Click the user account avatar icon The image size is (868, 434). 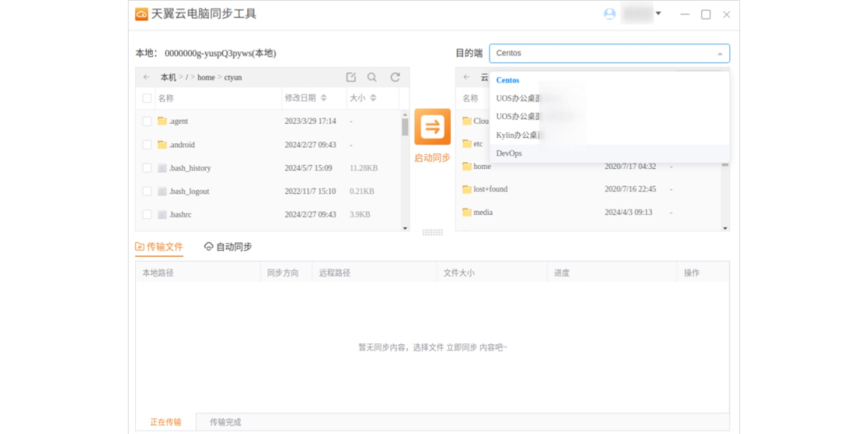click(x=609, y=14)
